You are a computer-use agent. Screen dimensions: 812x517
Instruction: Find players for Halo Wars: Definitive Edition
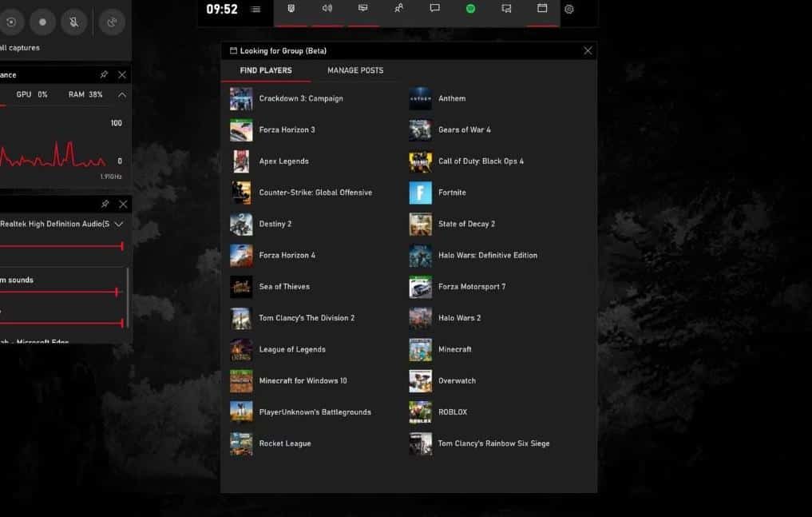(x=473, y=256)
